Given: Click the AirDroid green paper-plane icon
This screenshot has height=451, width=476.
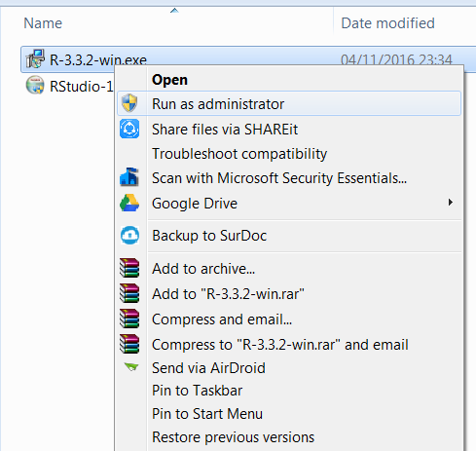Looking at the screenshot, I should (131, 367).
